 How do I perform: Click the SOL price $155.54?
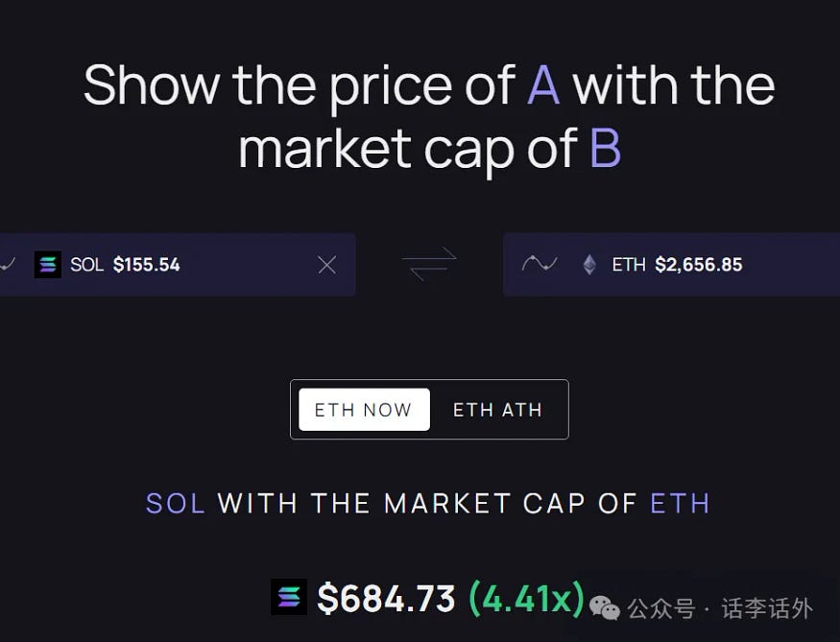146,265
